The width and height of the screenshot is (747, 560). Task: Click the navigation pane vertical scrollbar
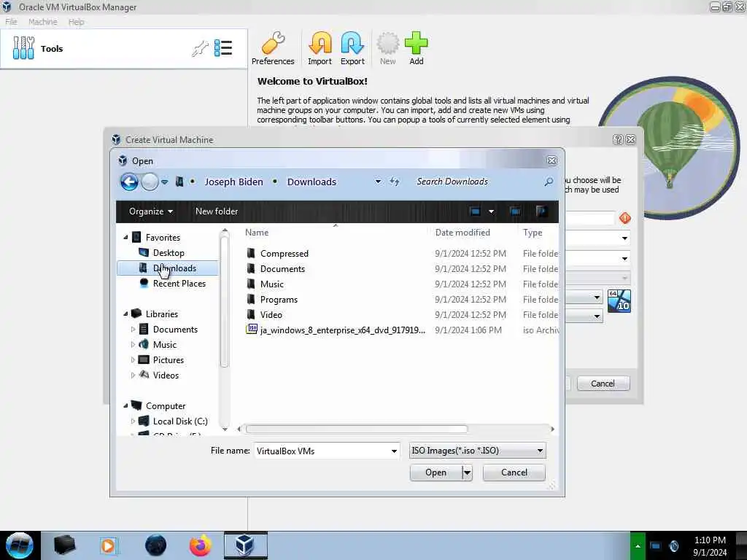225,302
